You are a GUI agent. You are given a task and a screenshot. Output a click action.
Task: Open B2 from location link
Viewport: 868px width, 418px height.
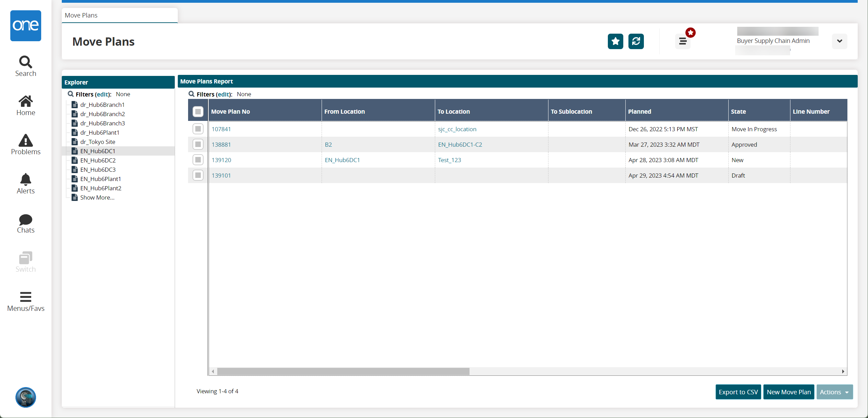point(328,145)
